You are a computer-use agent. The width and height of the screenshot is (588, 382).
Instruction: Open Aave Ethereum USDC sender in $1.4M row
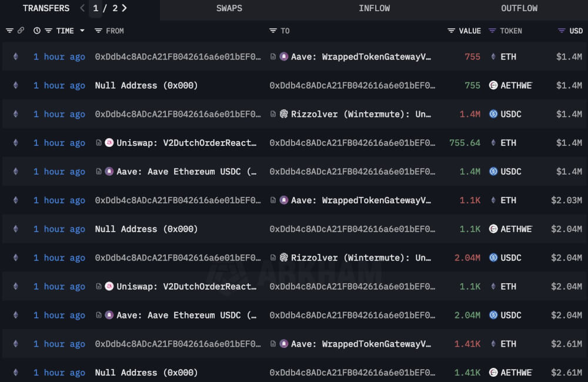click(187, 172)
